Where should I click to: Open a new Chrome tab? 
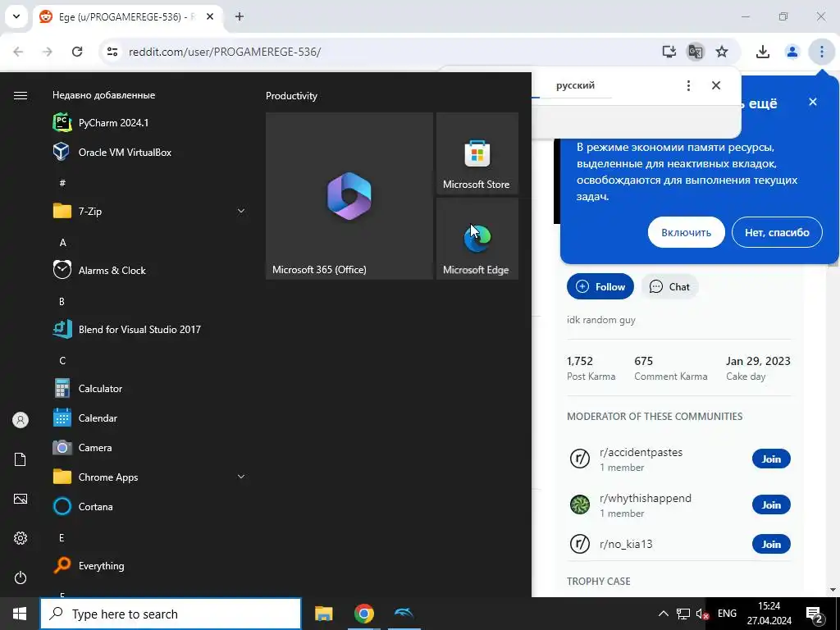click(x=240, y=16)
